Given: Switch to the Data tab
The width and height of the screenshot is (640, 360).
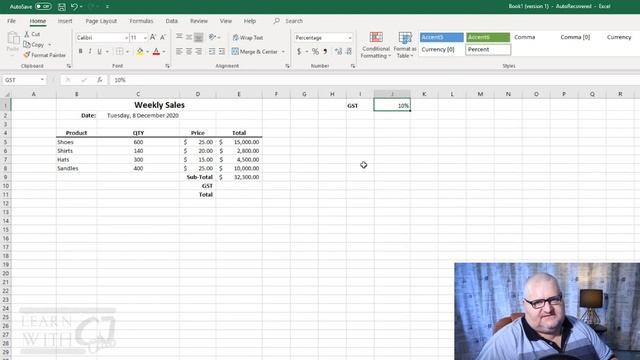Looking at the screenshot, I should tap(171, 21).
